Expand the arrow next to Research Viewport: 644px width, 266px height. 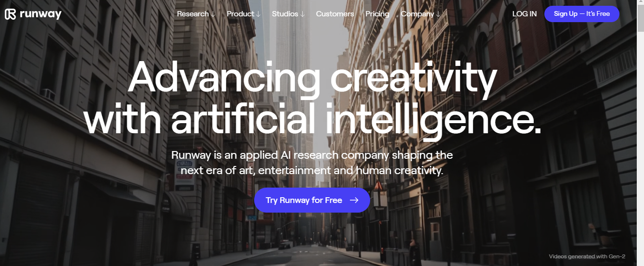[213, 14]
